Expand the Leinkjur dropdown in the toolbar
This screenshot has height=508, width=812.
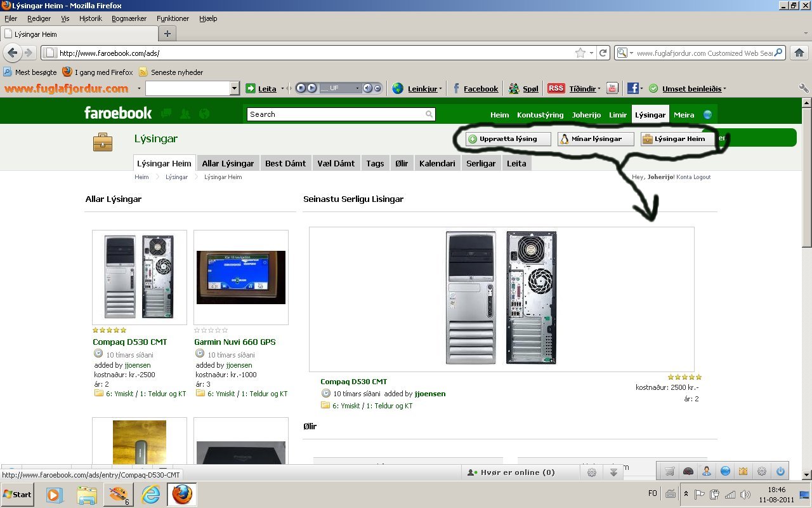click(x=441, y=89)
